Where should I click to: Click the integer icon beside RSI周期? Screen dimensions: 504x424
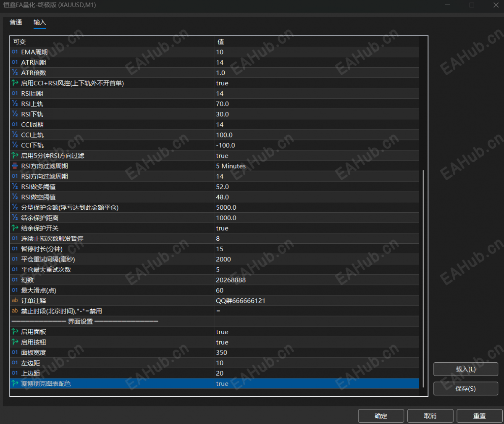click(x=15, y=93)
